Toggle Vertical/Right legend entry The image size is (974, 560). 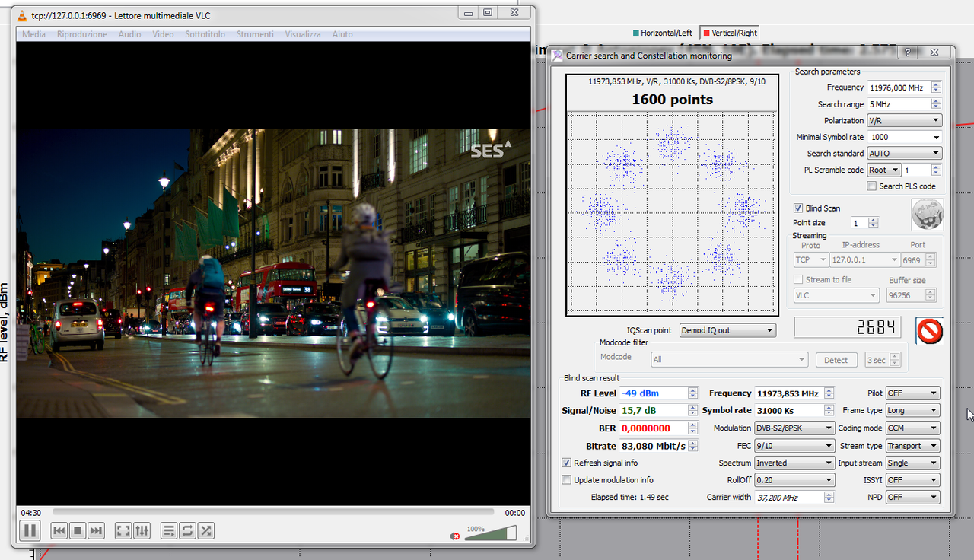730,33
